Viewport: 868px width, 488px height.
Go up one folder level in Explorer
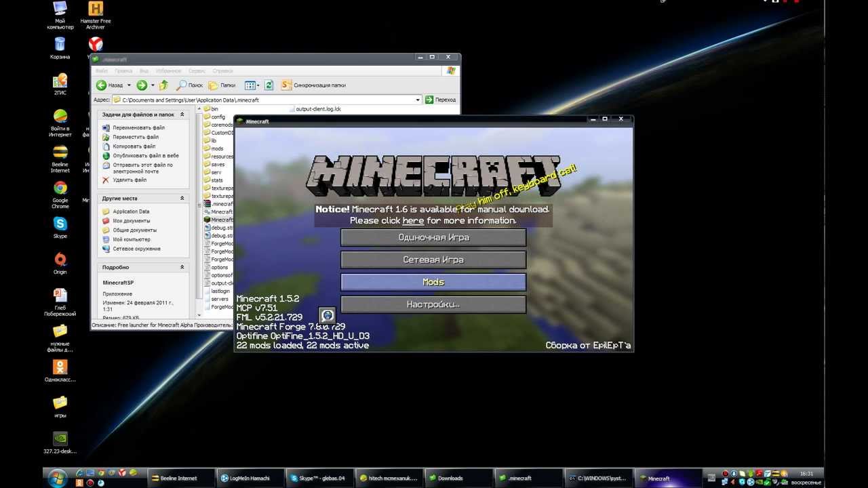pyautogui.click(x=163, y=85)
